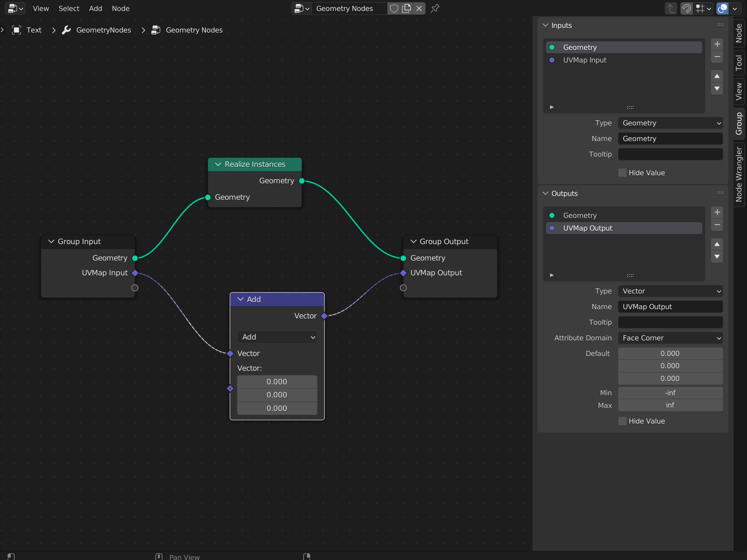Remove the selected output socket
The width and height of the screenshot is (747, 560).
(717, 225)
